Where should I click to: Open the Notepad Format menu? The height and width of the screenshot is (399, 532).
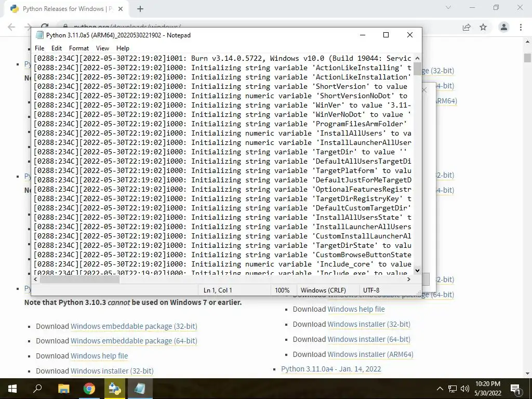(x=79, y=48)
